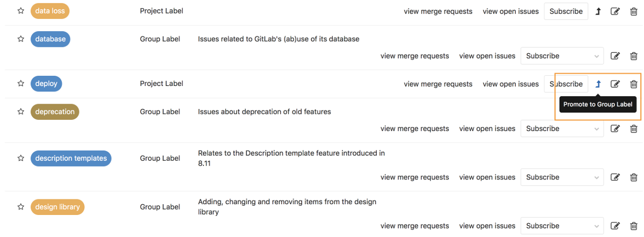Screen dimensions: 644x237
Task: Toggle star on design library label
Action: 21,206
